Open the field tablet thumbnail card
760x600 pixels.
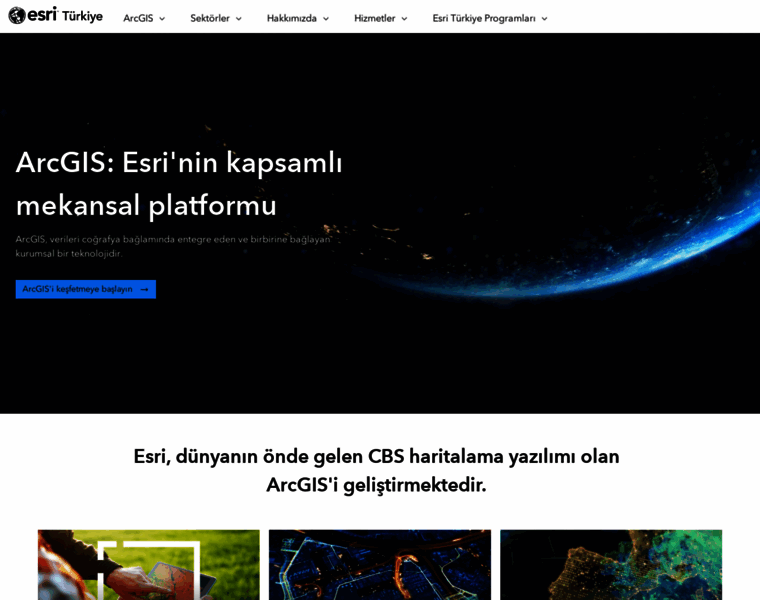pos(149,565)
